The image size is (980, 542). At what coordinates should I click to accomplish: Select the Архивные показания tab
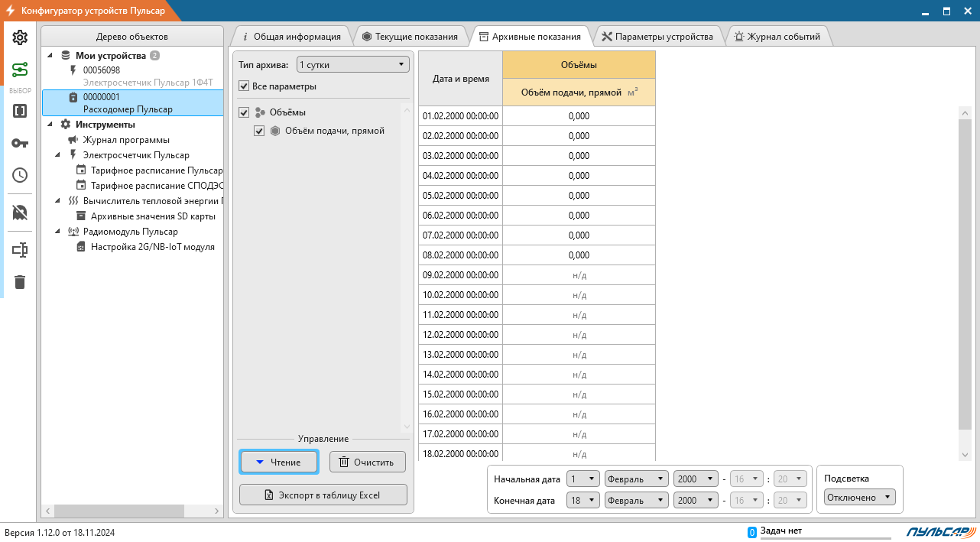click(x=530, y=36)
